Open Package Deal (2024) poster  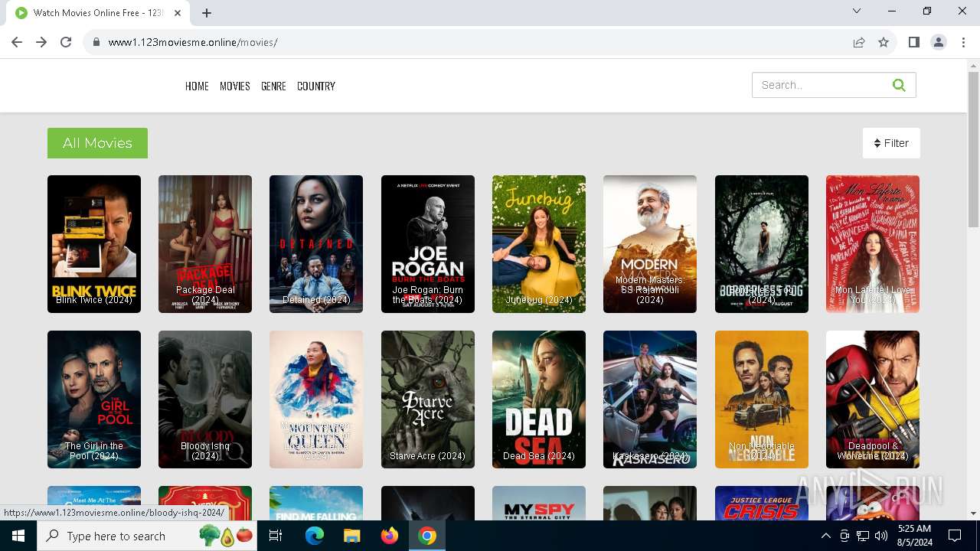pyautogui.click(x=205, y=244)
